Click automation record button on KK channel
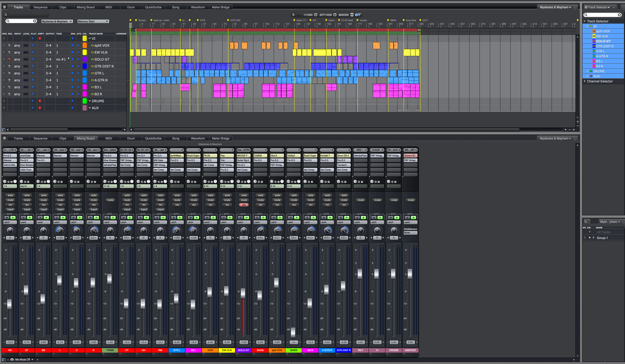 pos(7,218)
